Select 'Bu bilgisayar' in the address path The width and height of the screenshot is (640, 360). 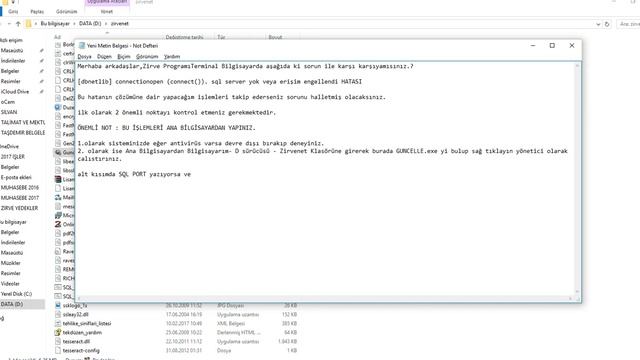55,24
